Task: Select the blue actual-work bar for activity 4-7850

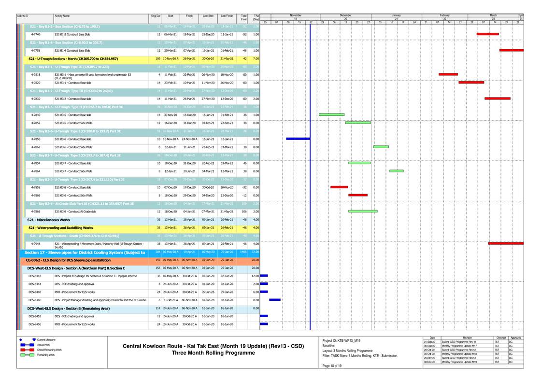Action: point(298,139)
